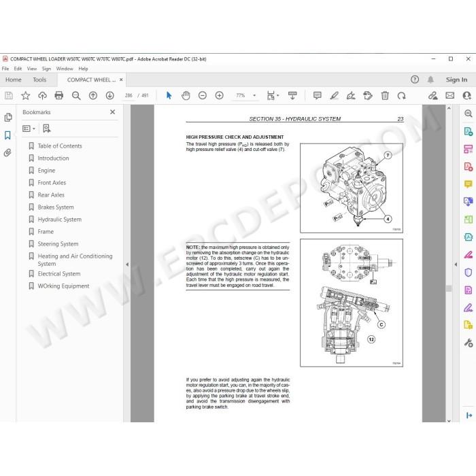Open the Hydraulic System bookmark
Screen dimensions: 476x476
tap(60, 219)
